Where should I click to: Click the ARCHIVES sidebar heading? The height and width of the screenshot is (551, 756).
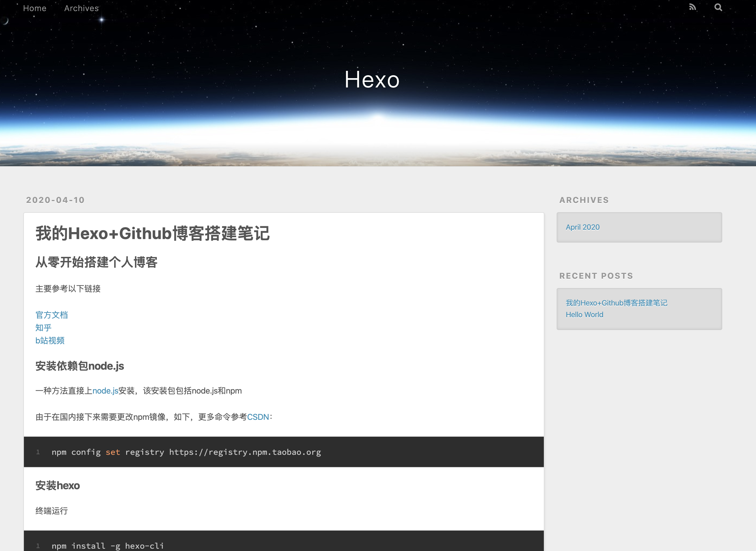pos(584,200)
